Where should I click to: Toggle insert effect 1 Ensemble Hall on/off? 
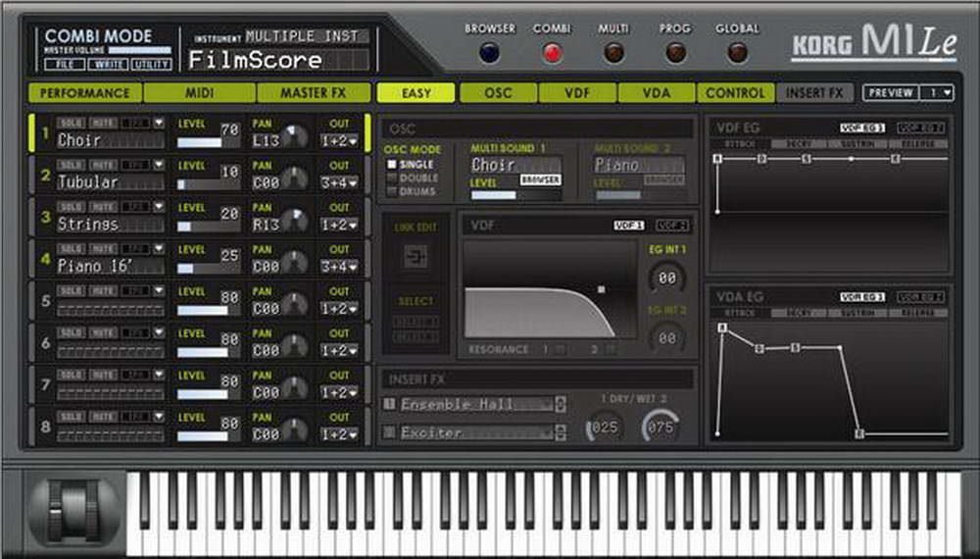(x=389, y=405)
